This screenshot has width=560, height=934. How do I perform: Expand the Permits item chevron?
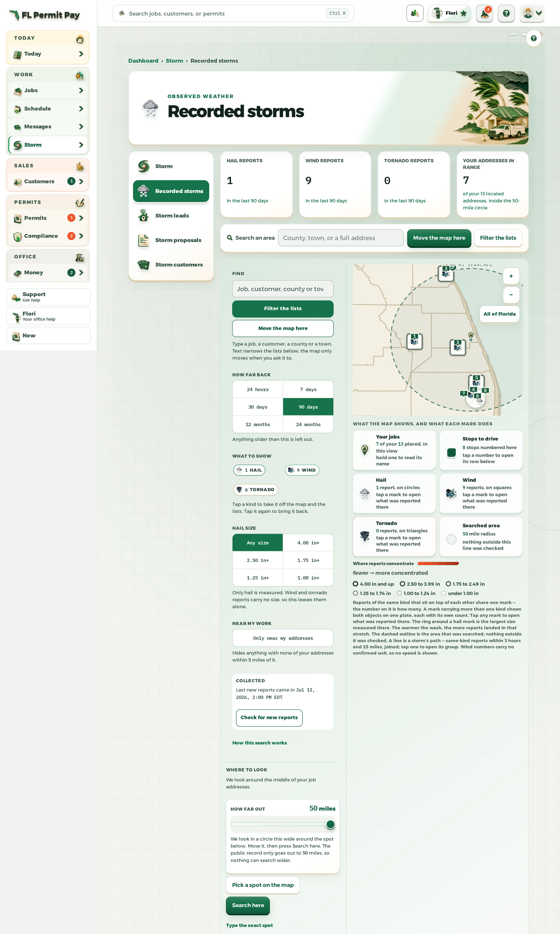[x=81, y=218]
